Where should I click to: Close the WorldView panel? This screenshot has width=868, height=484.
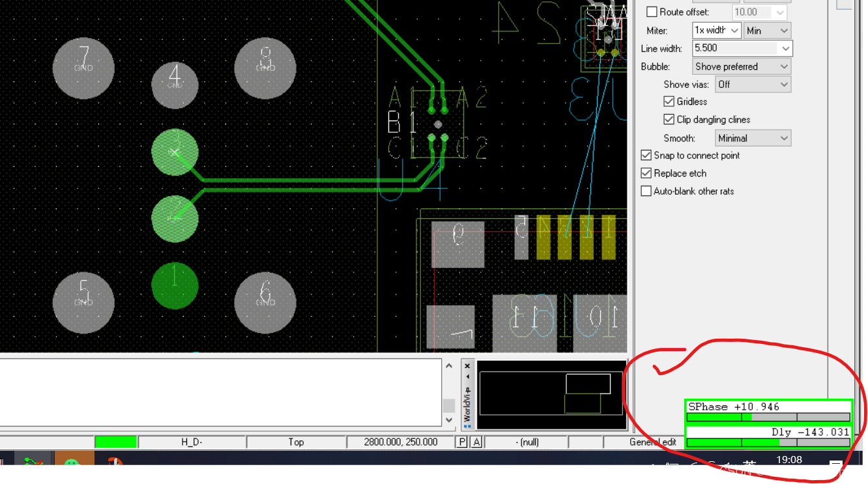467,366
